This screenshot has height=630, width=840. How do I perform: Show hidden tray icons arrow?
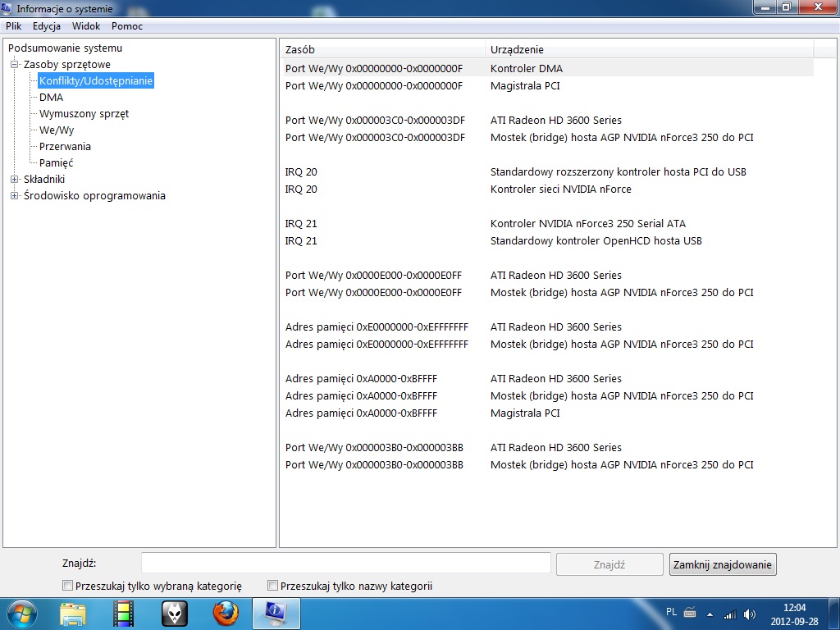[710, 614]
